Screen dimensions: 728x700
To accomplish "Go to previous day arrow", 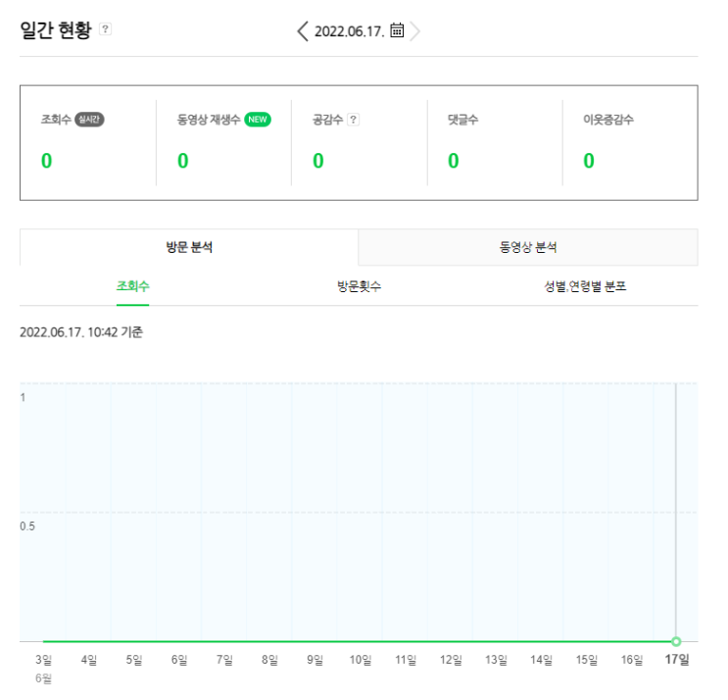I will coord(302,31).
